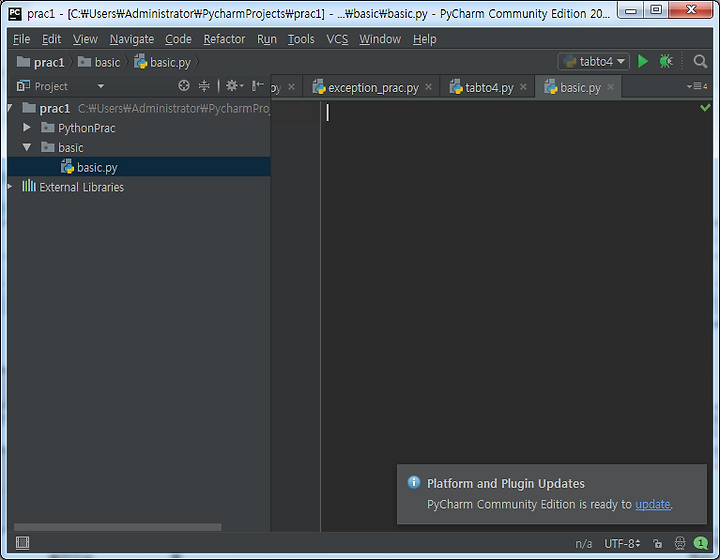Expand the PythonPrac folder
The image size is (720, 560).
27,128
